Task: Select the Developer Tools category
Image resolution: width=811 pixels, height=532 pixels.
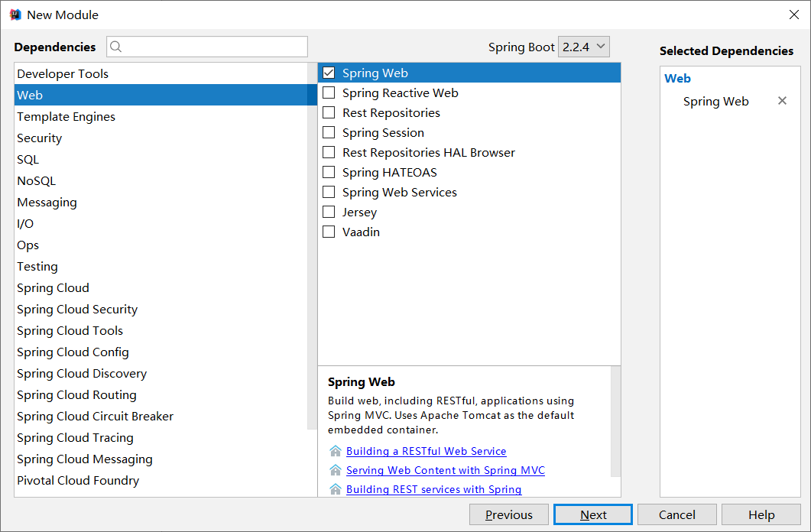Action: 161,73
